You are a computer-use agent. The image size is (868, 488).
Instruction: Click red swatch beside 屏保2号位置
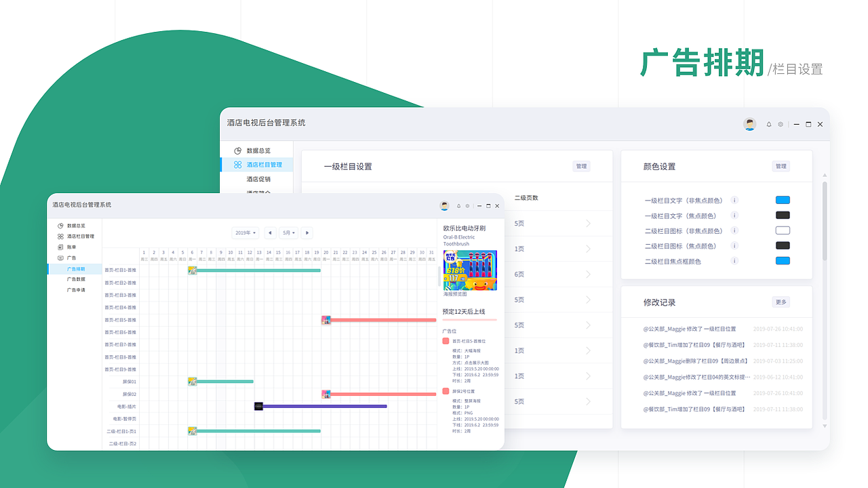[446, 391]
